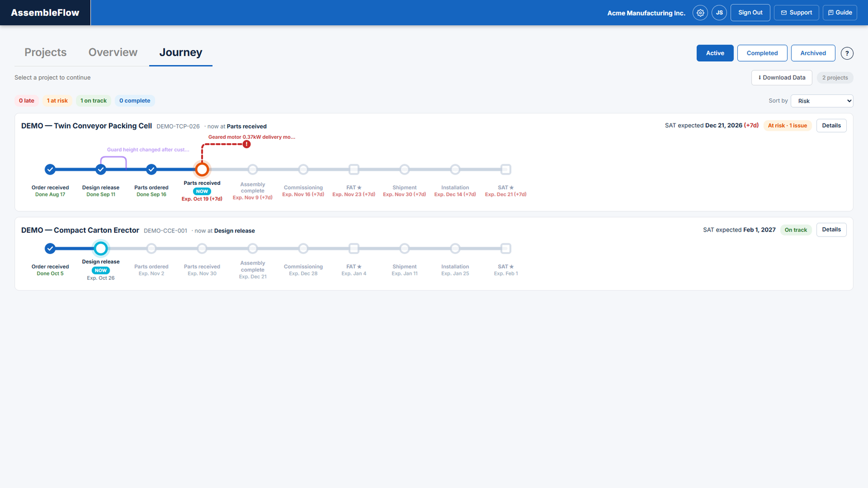Screen dimensions: 868x488
Task: Open the Support button
Action: pyautogui.click(x=796, y=12)
